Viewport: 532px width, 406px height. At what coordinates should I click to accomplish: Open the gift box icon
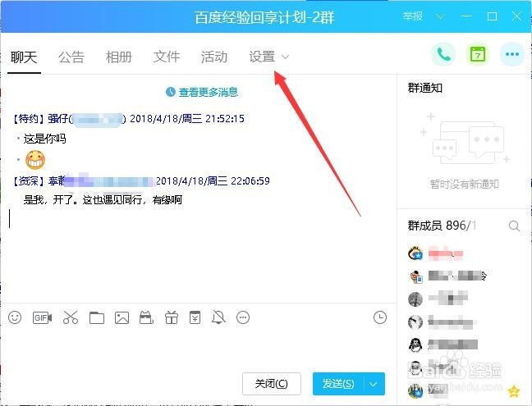(x=172, y=317)
